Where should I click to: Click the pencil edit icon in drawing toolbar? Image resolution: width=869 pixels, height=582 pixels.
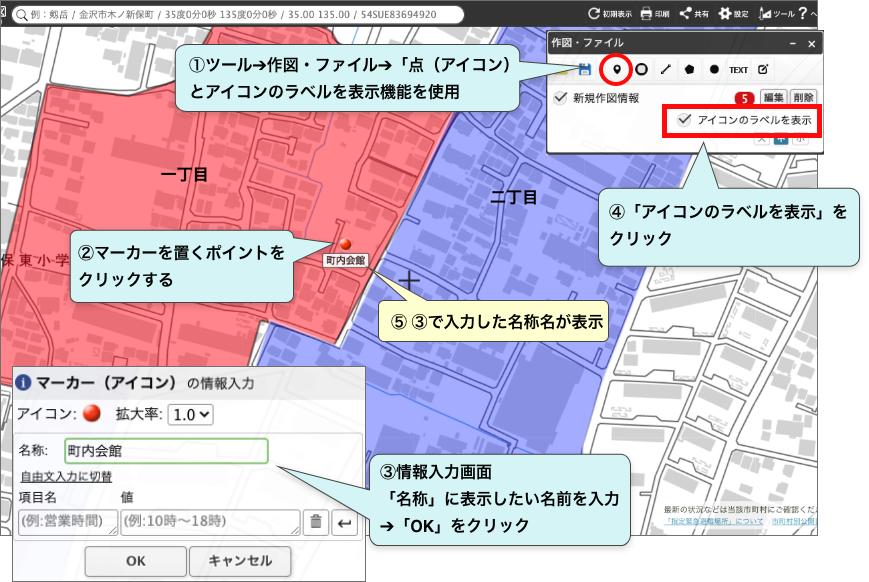[x=763, y=70]
